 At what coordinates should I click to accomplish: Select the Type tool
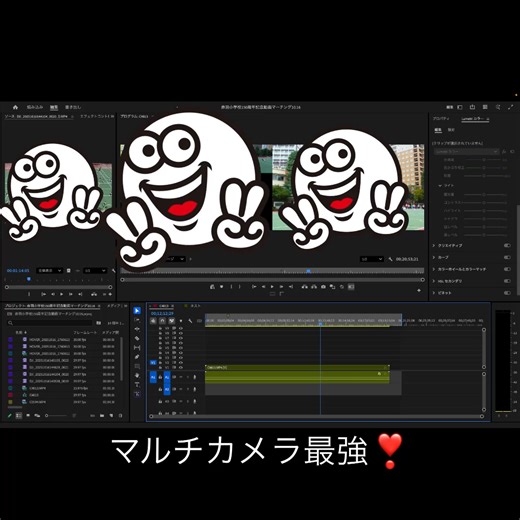point(137,385)
